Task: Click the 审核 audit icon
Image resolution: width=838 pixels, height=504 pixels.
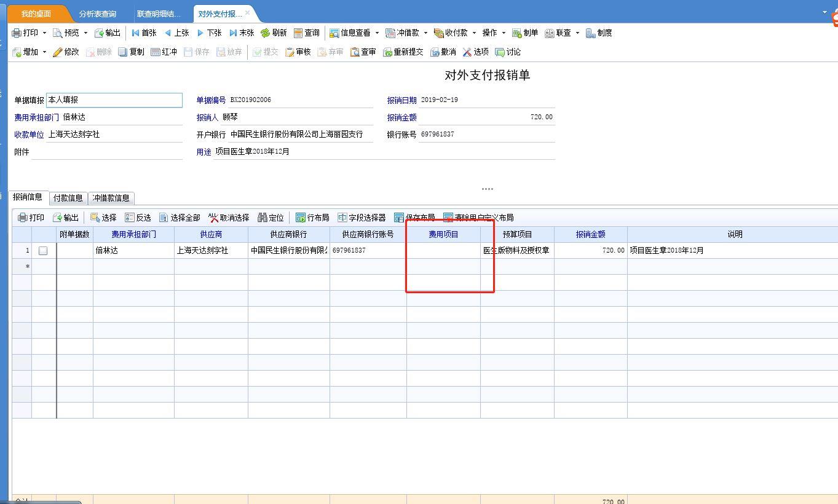Action: coord(290,52)
